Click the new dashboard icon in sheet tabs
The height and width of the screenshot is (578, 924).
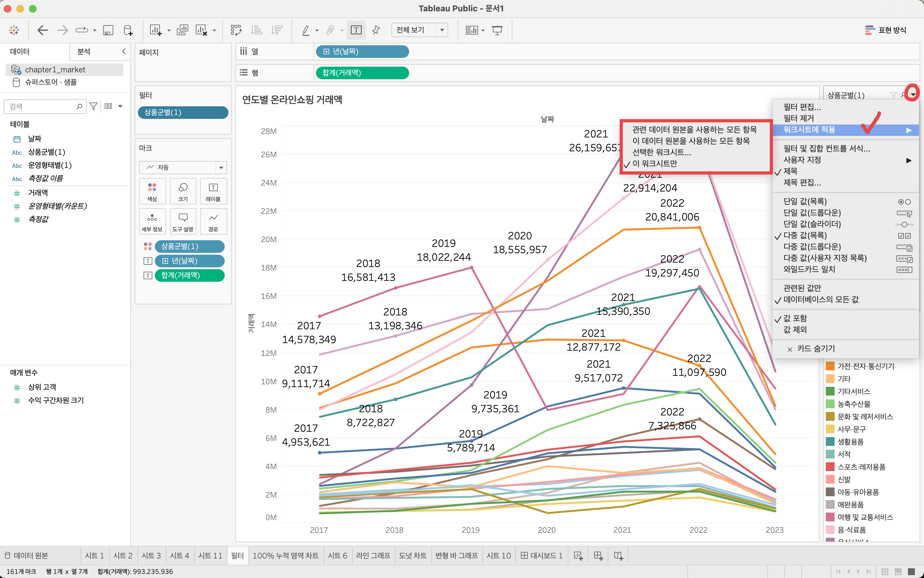pyautogui.click(x=598, y=555)
